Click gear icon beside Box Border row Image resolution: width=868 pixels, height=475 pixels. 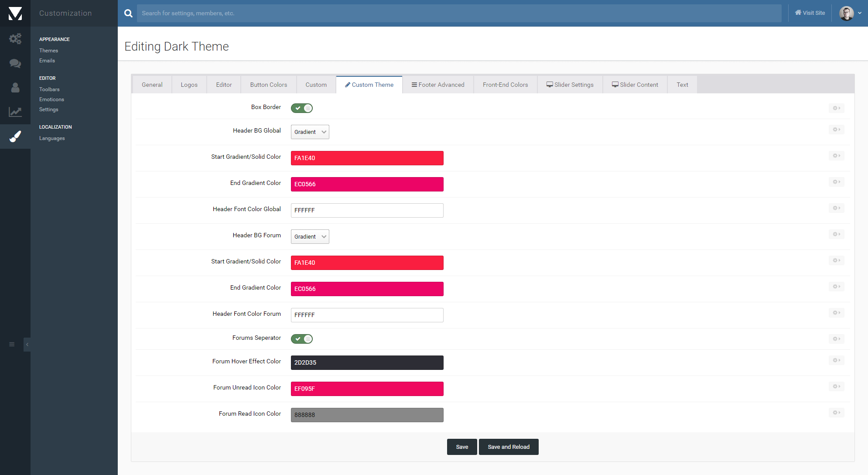pos(836,108)
